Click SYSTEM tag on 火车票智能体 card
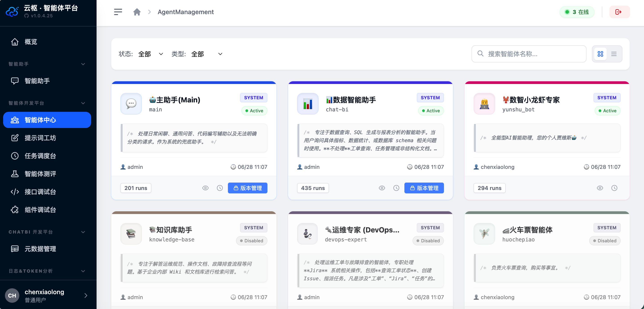The height and width of the screenshot is (309, 644). (607, 227)
